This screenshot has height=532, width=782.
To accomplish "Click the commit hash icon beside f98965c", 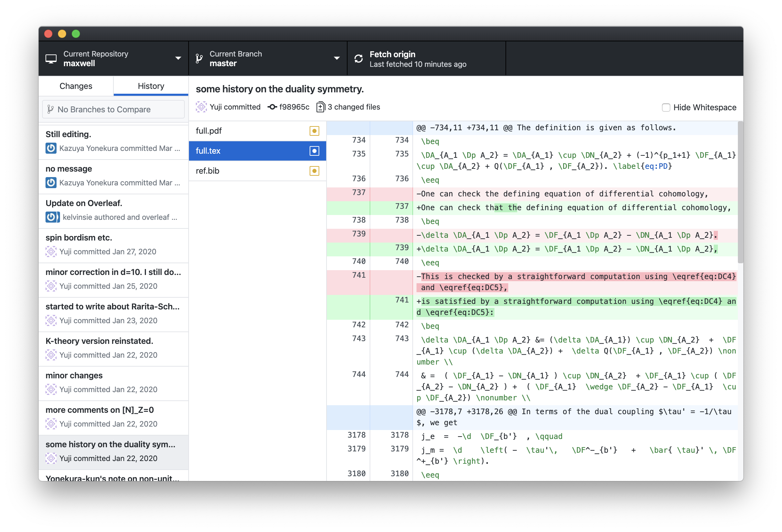I will click(272, 107).
